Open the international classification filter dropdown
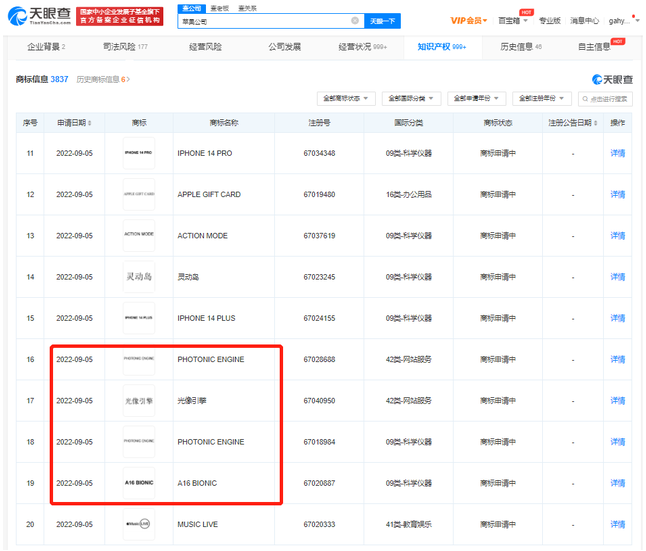 point(411,98)
